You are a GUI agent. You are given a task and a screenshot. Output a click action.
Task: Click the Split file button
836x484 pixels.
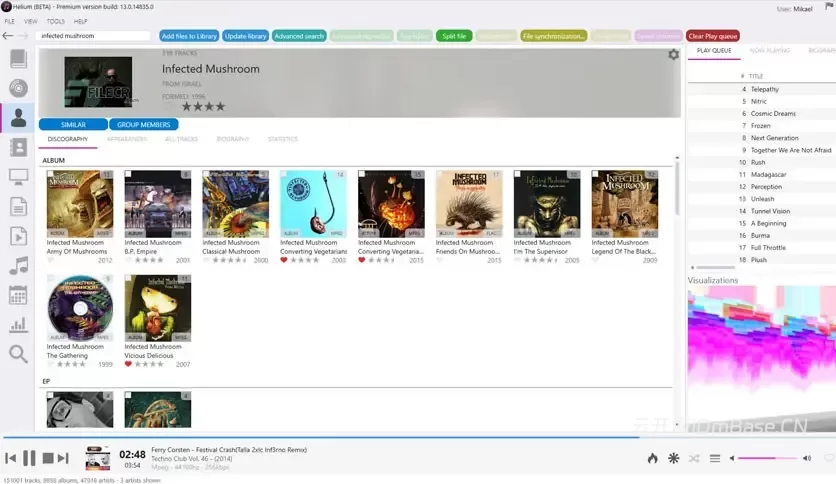[454, 36]
